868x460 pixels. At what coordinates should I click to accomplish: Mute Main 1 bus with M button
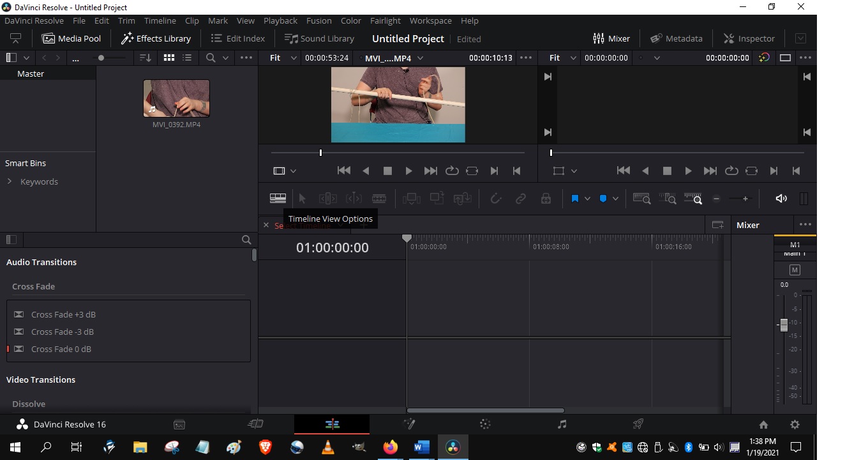tap(795, 270)
